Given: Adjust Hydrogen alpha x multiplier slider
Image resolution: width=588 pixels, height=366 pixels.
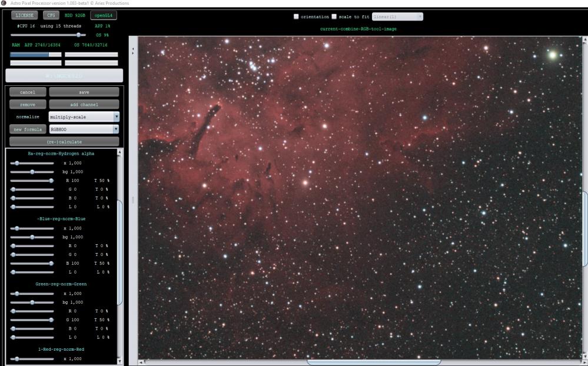Looking at the screenshot, I should (32, 163).
